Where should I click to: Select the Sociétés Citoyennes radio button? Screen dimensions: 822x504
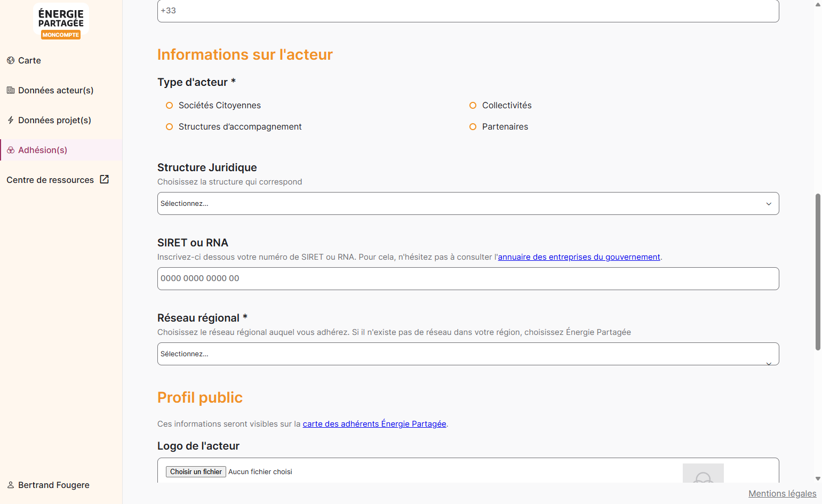[169, 105]
